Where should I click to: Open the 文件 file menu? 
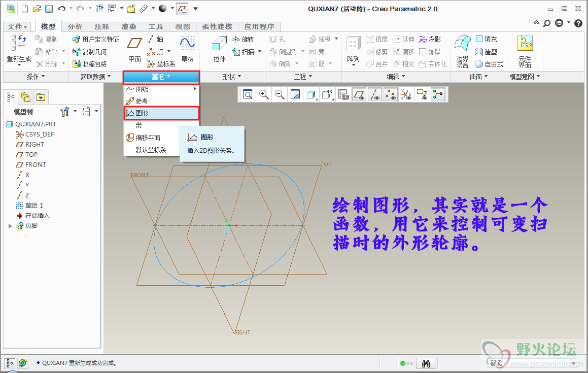(17, 26)
